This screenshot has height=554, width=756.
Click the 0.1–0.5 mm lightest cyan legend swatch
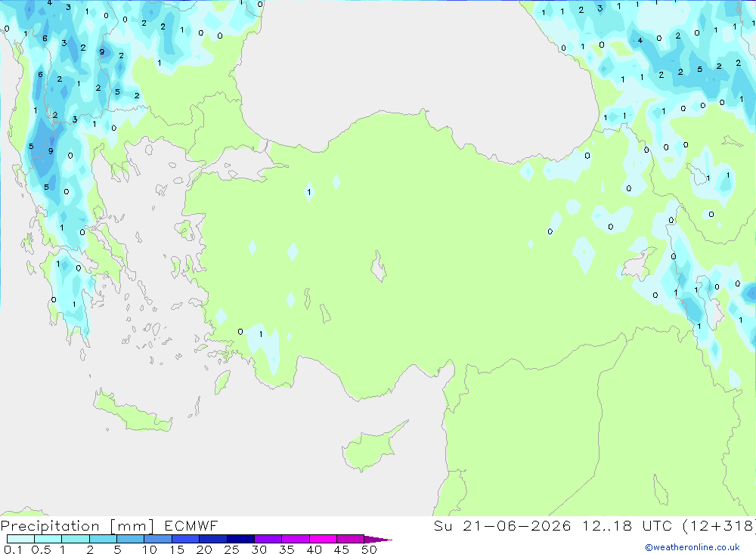click(x=20, y=539)
